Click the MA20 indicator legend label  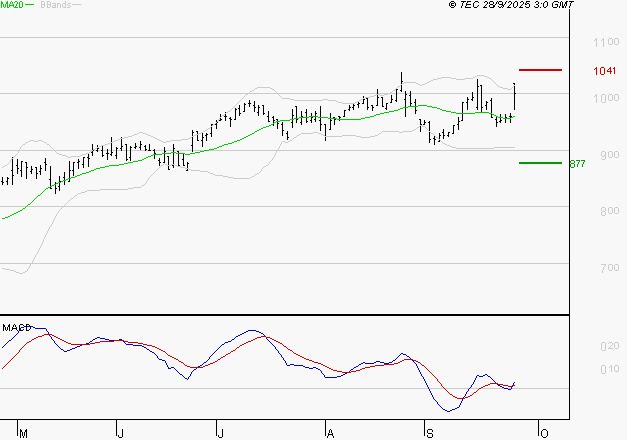point(12,6)
